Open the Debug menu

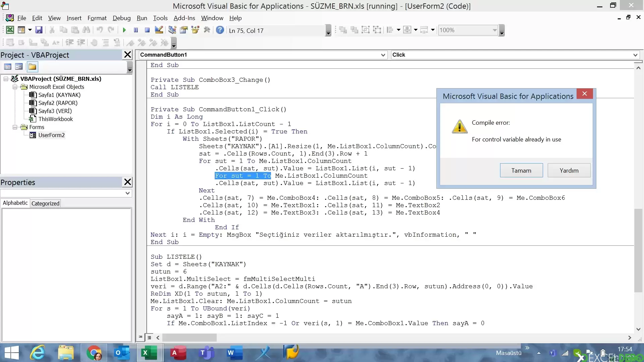click(121, 18)
